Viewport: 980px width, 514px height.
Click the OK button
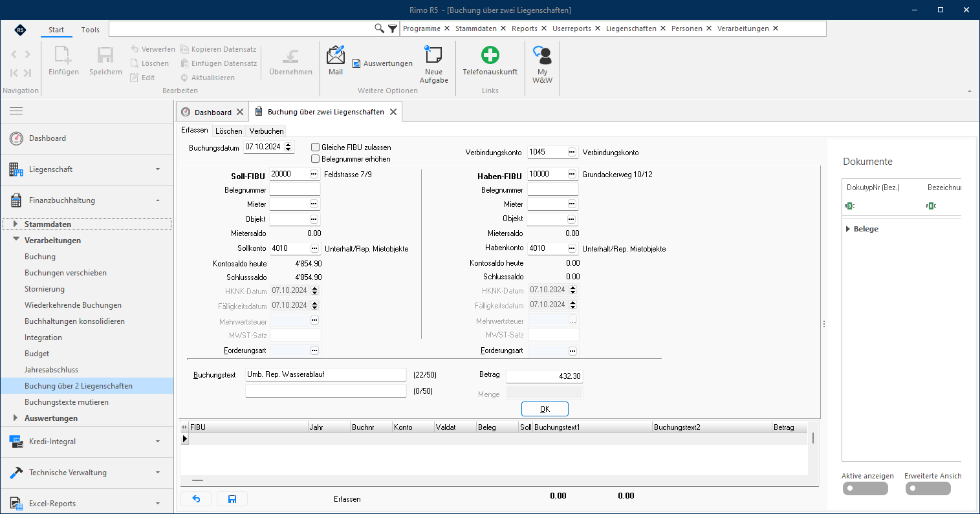point(545,409)
